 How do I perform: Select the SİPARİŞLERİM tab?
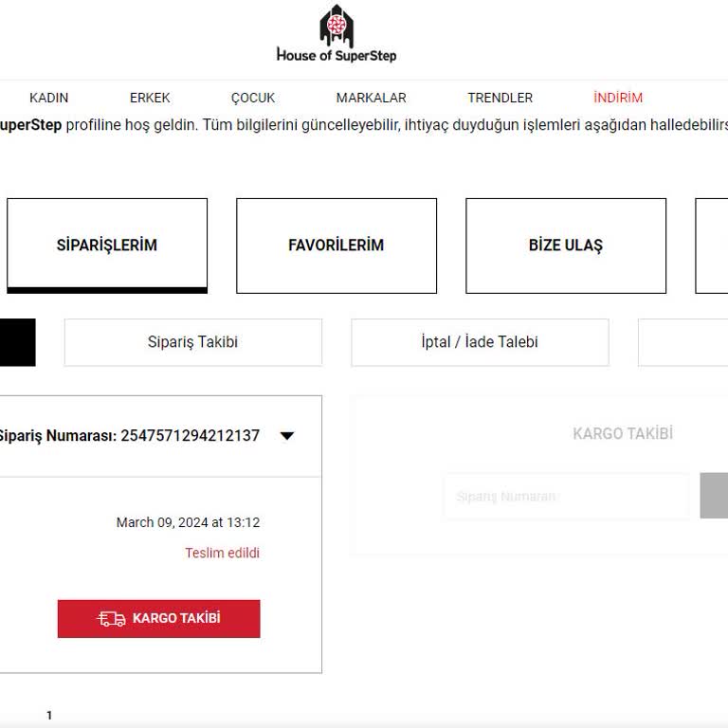coord(107,246)
